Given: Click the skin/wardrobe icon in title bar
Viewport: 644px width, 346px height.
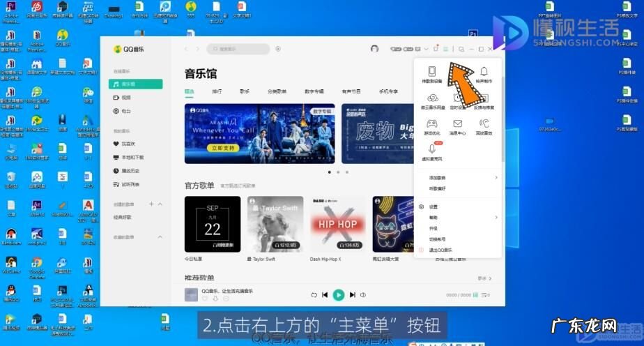Looking at the screenshot, I should click(436, 49).
